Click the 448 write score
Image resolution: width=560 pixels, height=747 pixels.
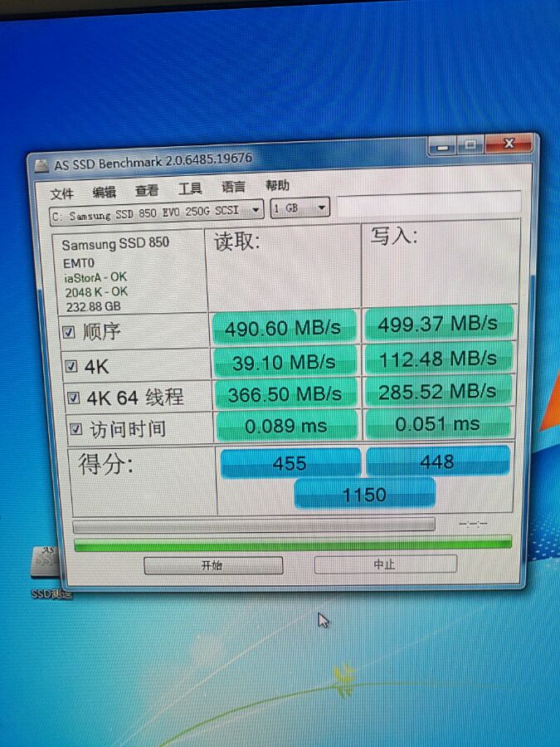(x=437, y=461)
